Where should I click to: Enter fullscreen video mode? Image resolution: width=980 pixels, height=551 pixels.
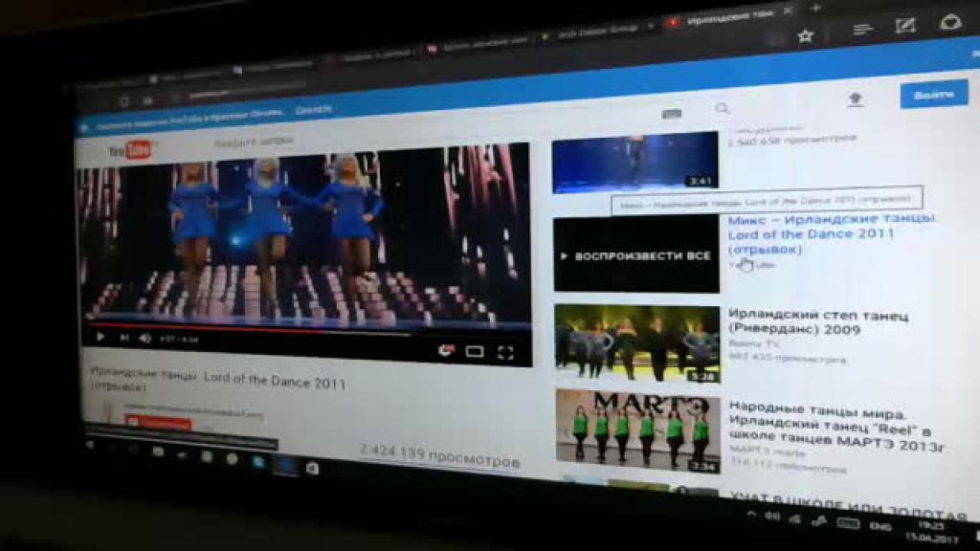tap(505, 353)
